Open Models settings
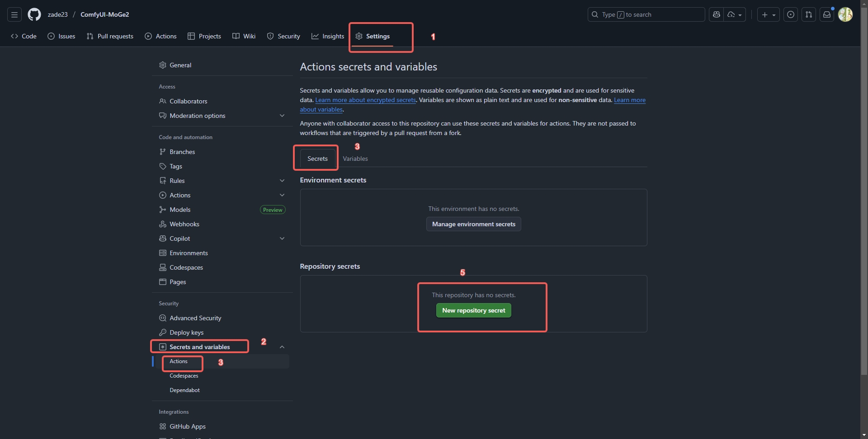This screenshot has height=439, width=868. [222, 210]
